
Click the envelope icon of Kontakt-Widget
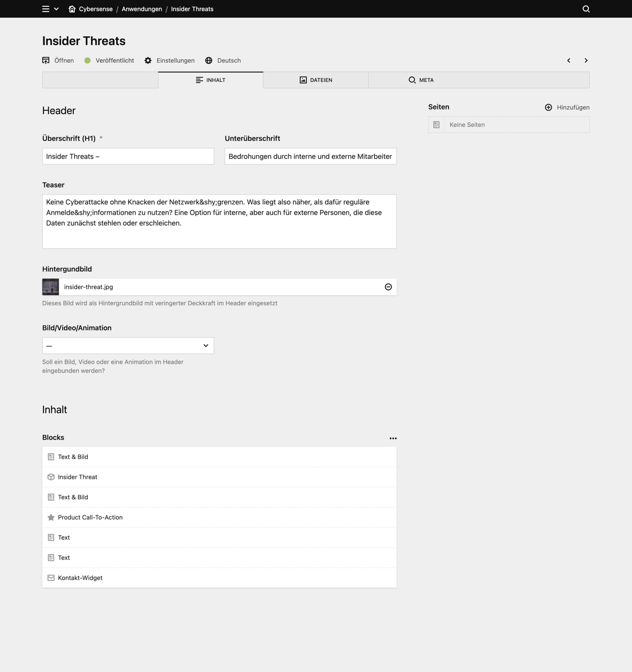tap(51, 578)
